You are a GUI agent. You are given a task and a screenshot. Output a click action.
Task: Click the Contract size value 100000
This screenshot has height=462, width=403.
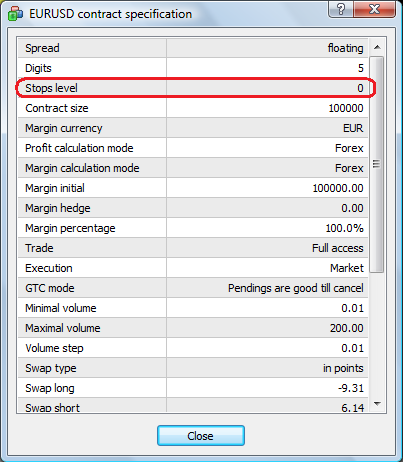tap(346, 108)
